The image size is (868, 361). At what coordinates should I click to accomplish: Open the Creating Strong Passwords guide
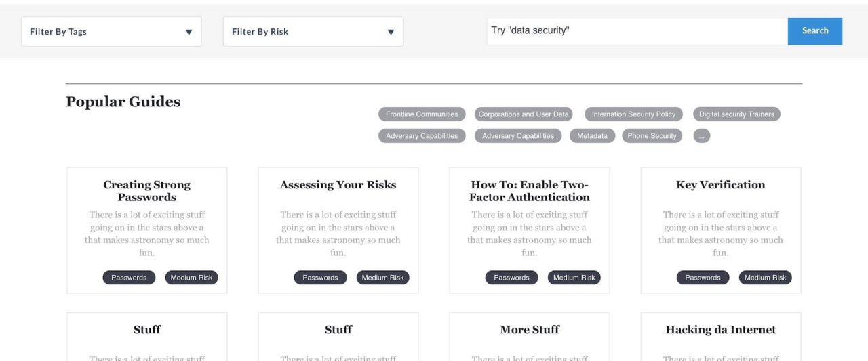tap(146, 191)
